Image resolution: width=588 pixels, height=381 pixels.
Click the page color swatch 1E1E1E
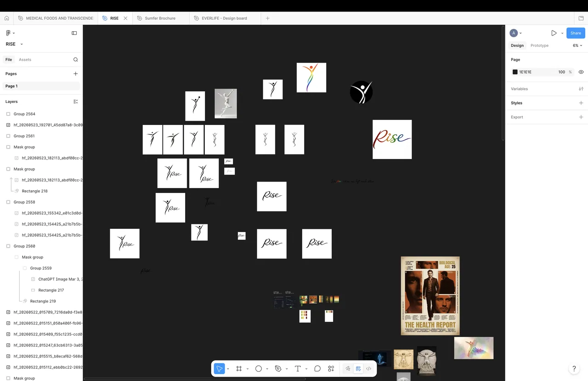pos(515,72)
